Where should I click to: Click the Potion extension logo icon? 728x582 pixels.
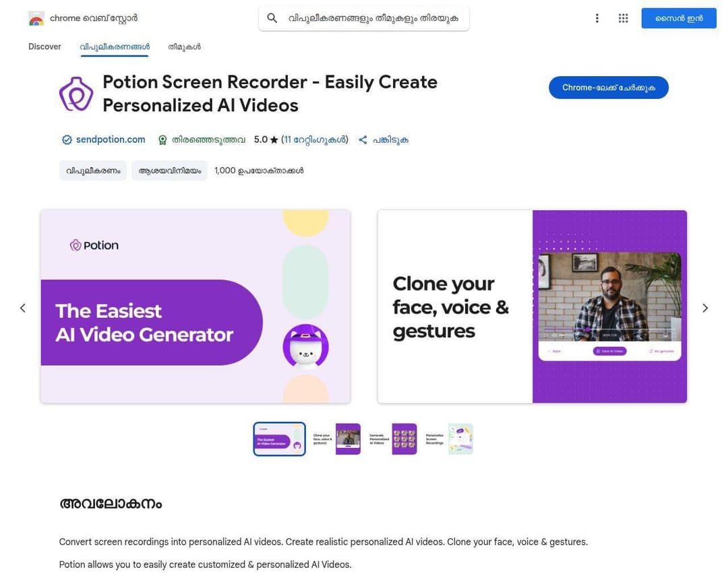[76, 94]
